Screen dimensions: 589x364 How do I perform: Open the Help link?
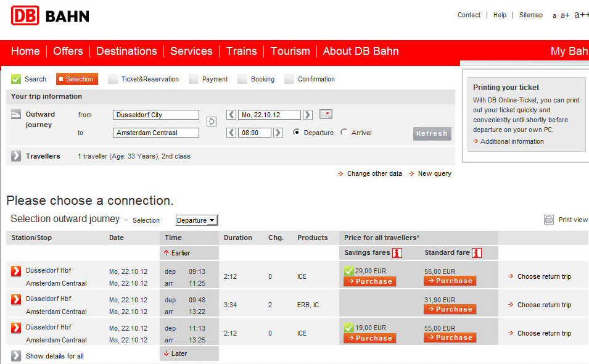[500, 15]
